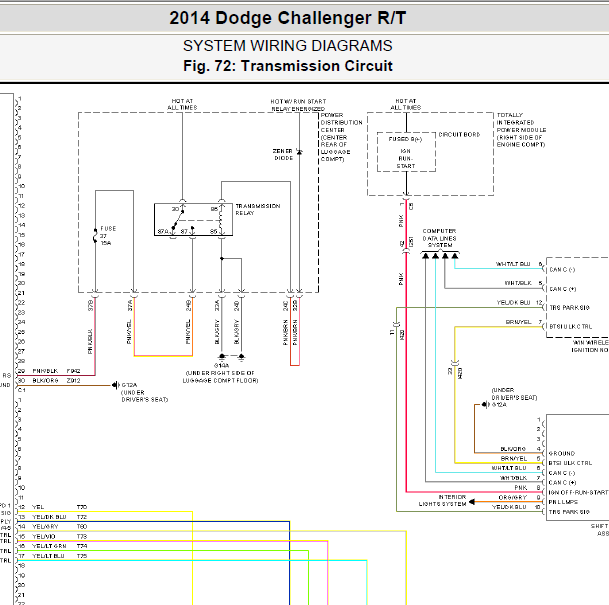Click the Fuse 37 symbol

(95, 236)
